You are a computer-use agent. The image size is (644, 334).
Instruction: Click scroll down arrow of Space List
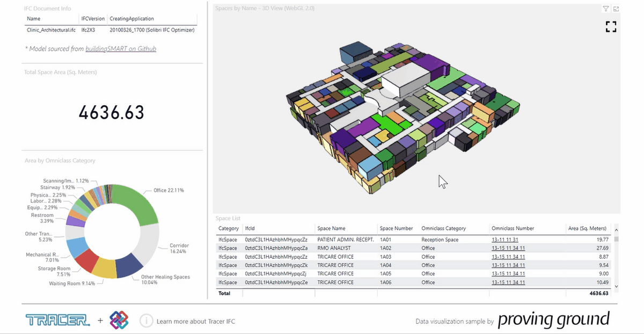616,287
